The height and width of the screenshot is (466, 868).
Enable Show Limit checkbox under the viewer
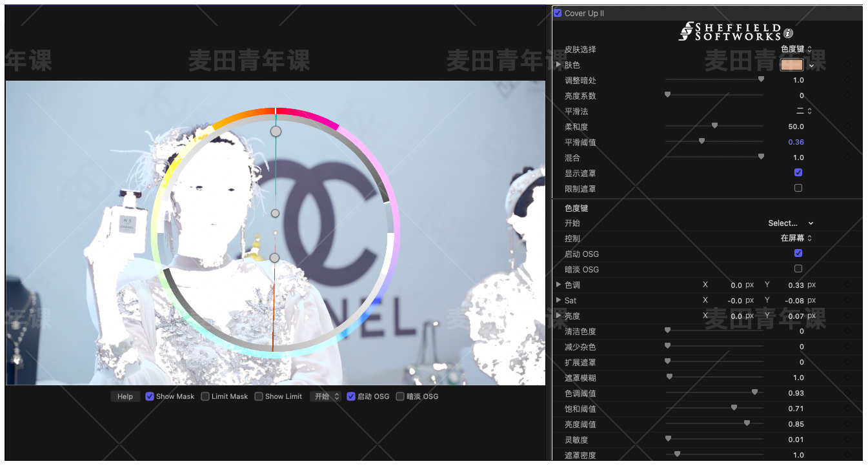pos(259,396)
